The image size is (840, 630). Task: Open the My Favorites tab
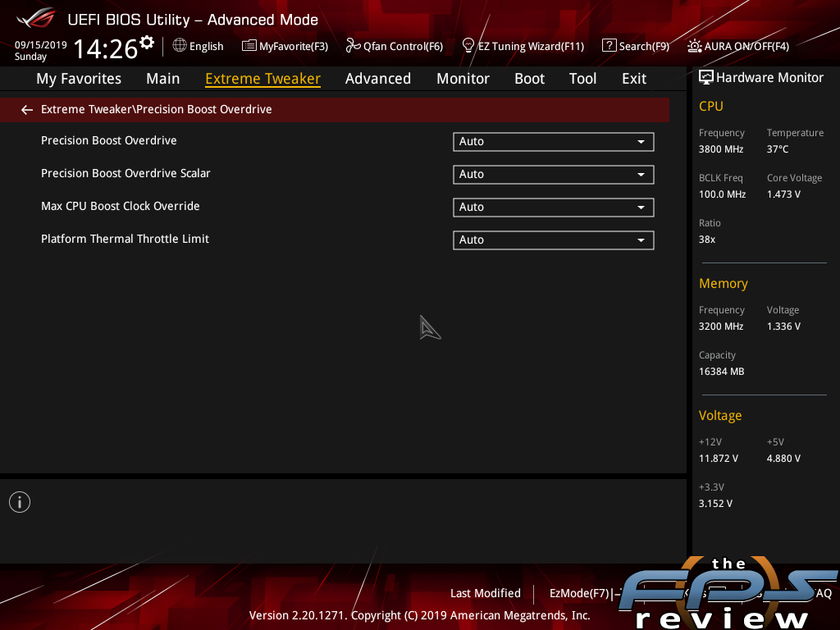pyautogui.click(x=79, y=79)
